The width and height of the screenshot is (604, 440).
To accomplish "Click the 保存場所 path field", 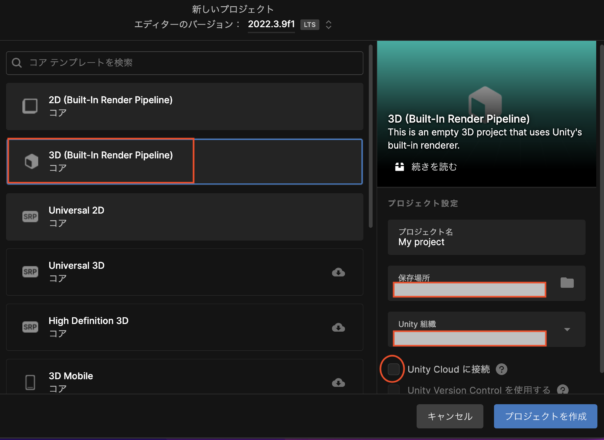I will tap(469, 290).
